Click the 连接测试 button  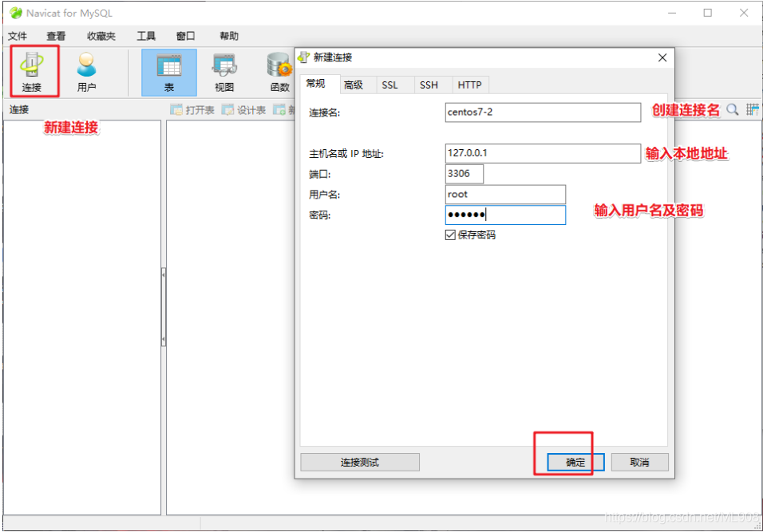[360, 463]
